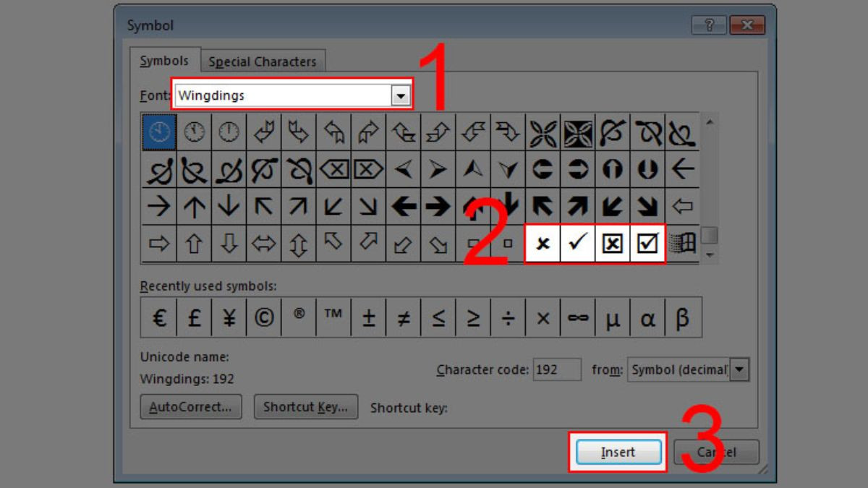Select the boxed checkmark symbol

coord(647,244)
